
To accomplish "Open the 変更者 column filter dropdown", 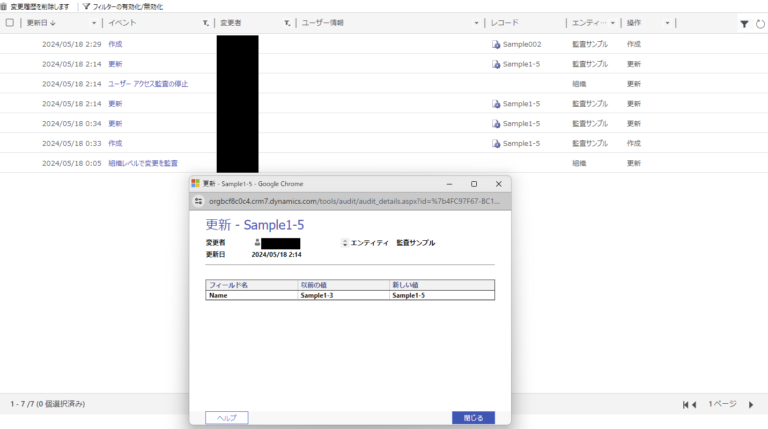I will pos(286,22).
